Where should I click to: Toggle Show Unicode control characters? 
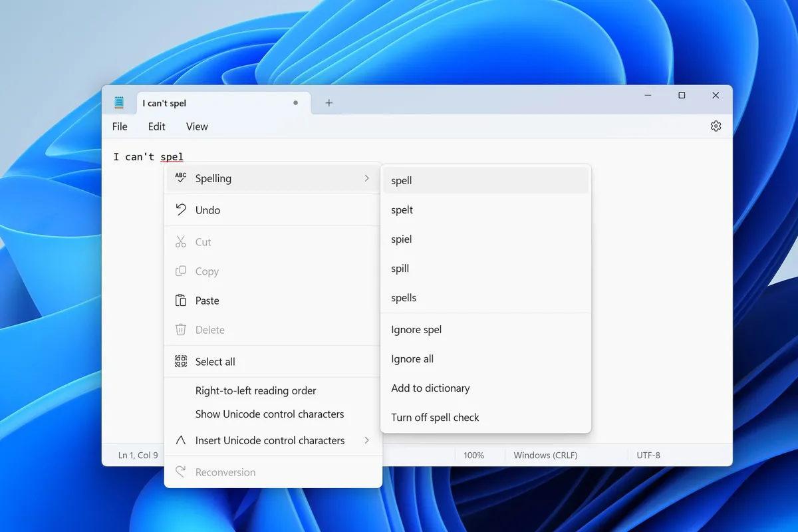[269, 414]
